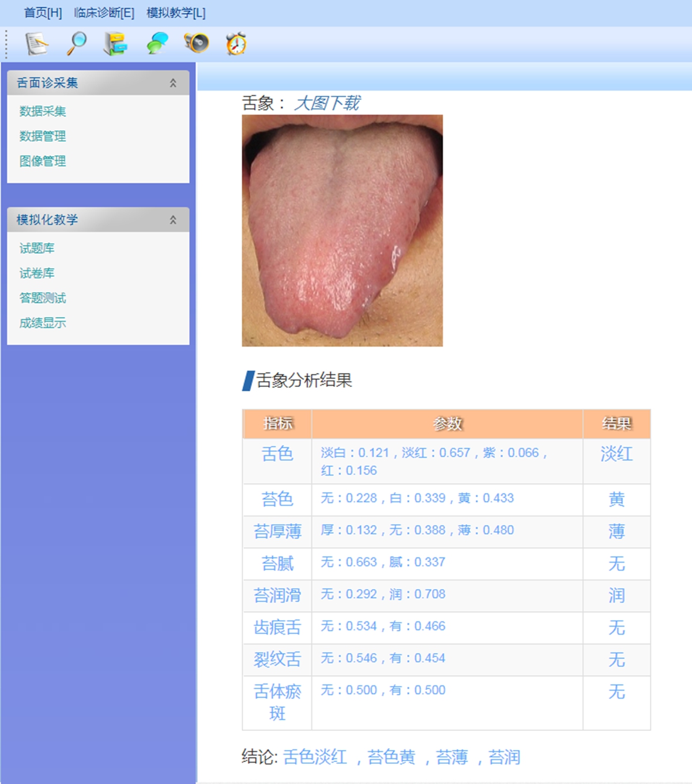Click the 指标 column header
692x784 pixels.
[x=277, y=424]
